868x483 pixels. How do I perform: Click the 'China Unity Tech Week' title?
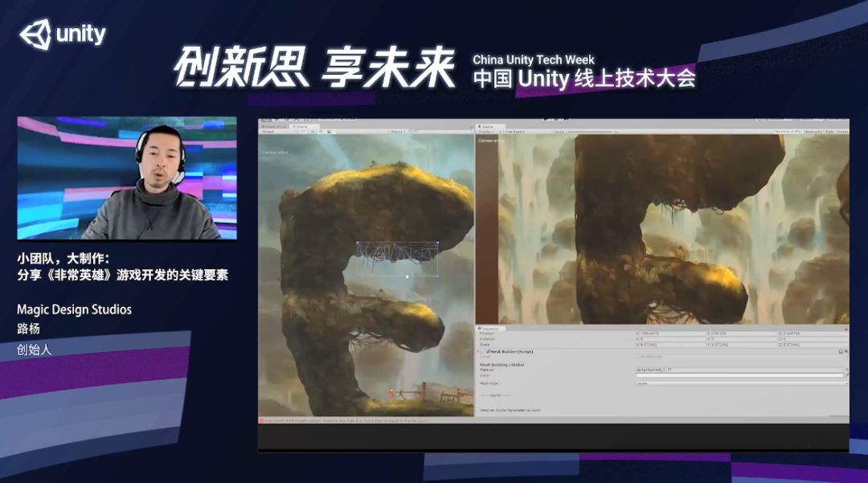pos(534,59)
